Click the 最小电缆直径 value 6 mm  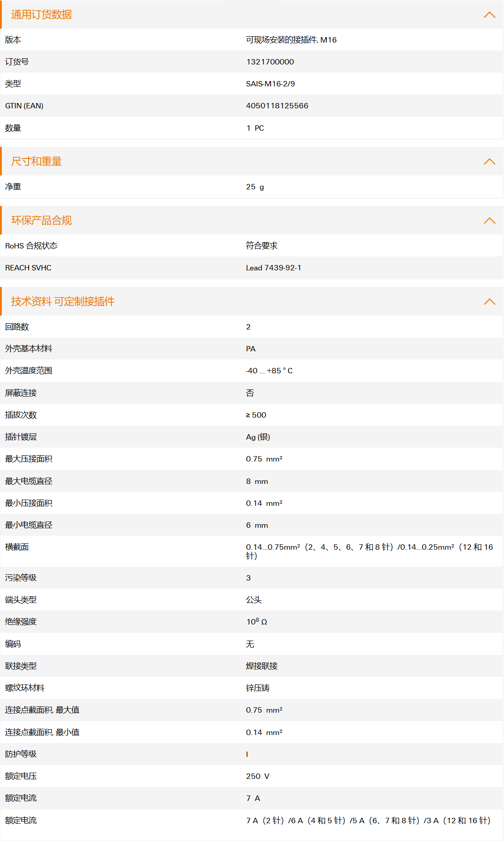(257, 525)
